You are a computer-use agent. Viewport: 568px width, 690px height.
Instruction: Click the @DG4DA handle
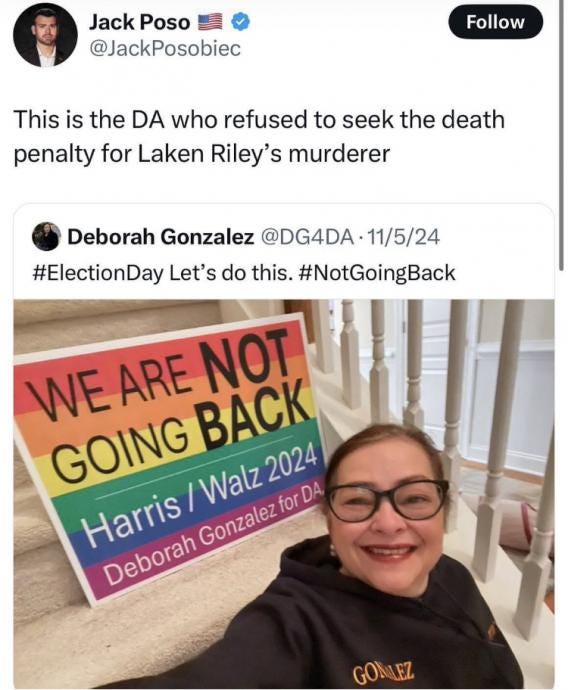[x=307, y=237]
